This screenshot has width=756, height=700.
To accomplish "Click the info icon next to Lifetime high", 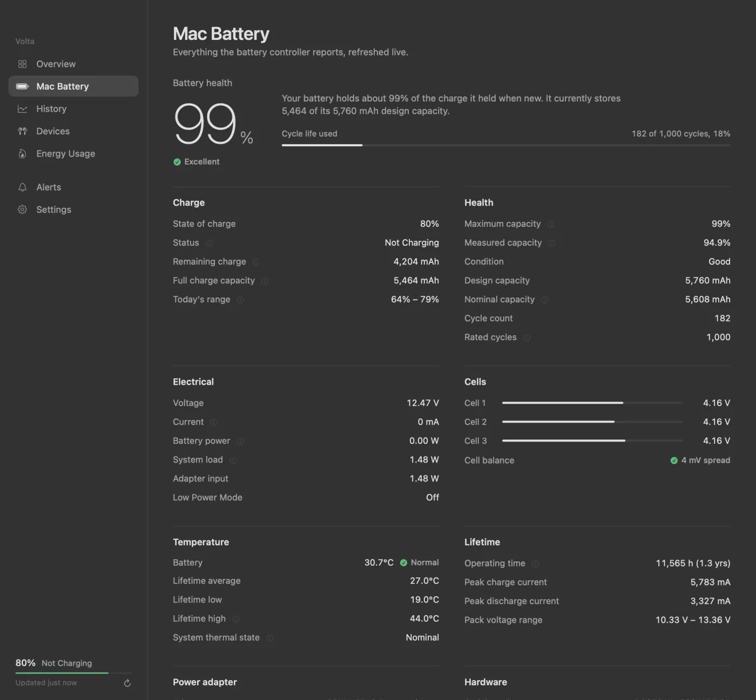I will point(236,619).
